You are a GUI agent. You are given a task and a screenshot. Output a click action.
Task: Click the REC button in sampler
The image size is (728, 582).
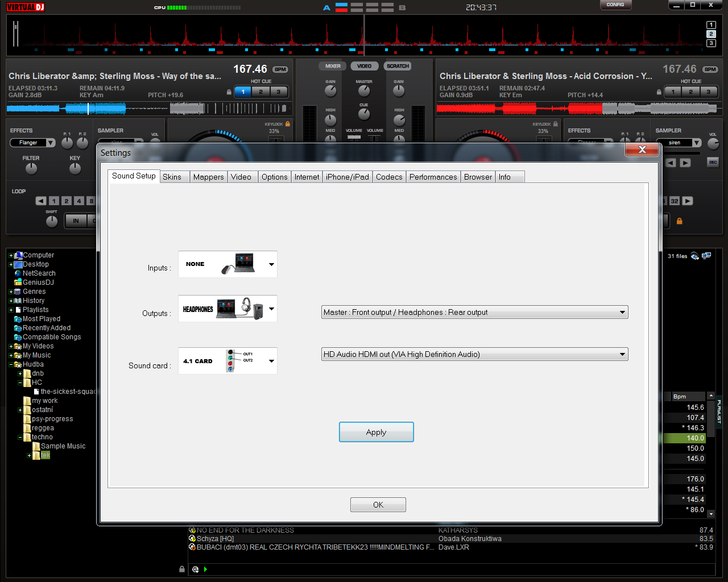click(713, 163)
